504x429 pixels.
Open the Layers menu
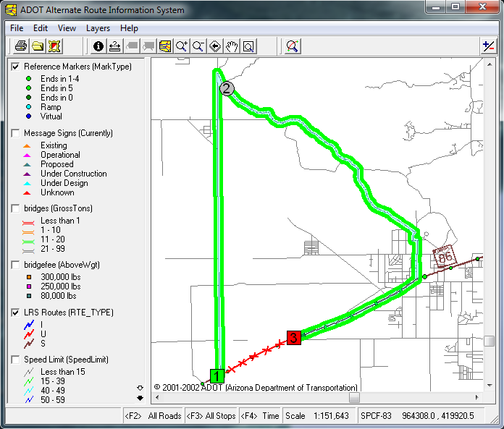98,28
